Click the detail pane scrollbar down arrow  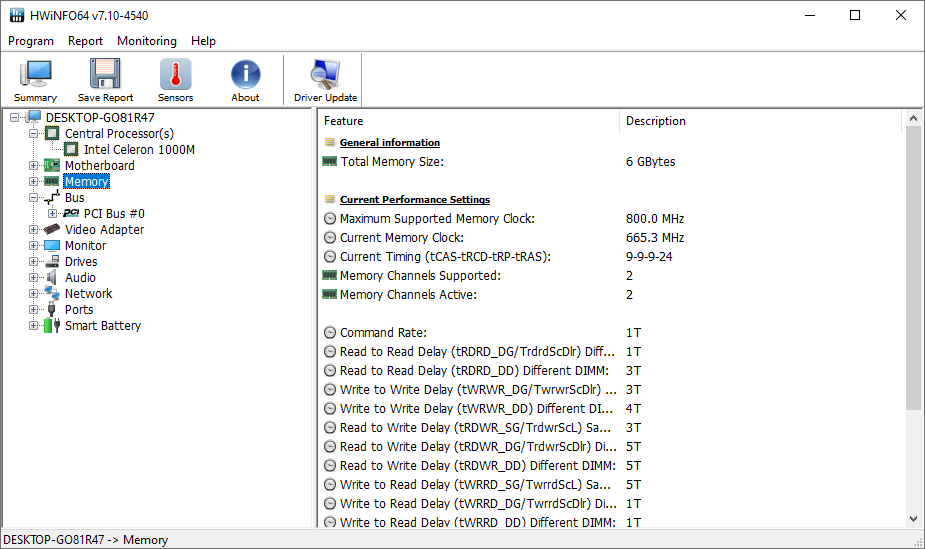click(913, 519)
